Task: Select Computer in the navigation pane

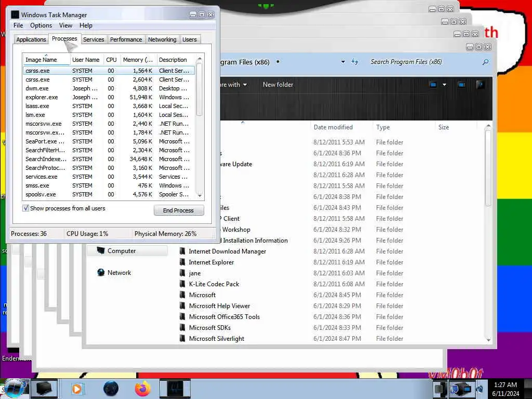Action: coord(127,251)
